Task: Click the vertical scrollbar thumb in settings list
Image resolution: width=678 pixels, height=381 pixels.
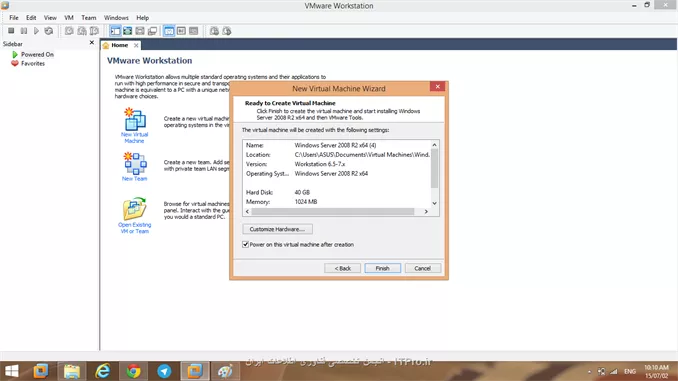Action: pos(435,169)
